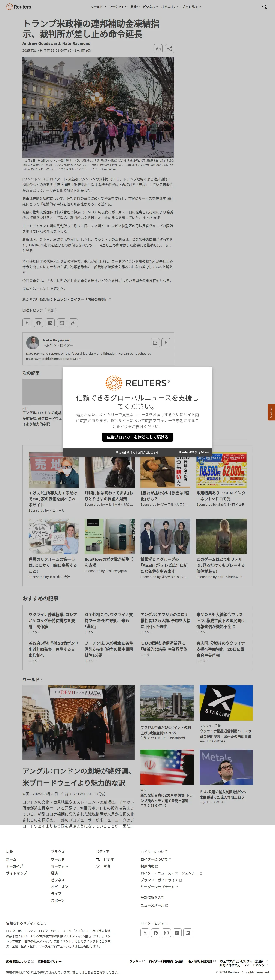Open footer 写真 media link
This screenshot has width=275, height=980.
pyautogui.click(x=103, y=866)
